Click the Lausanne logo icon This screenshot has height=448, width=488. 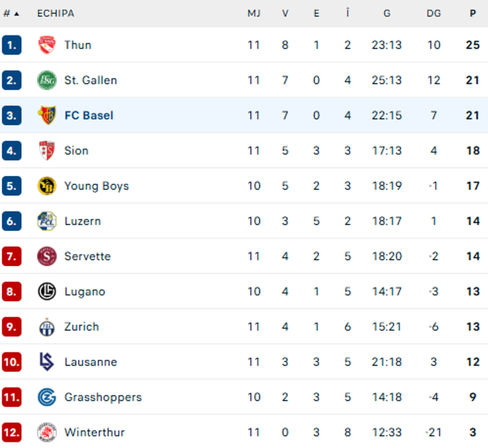coord(47,362)
